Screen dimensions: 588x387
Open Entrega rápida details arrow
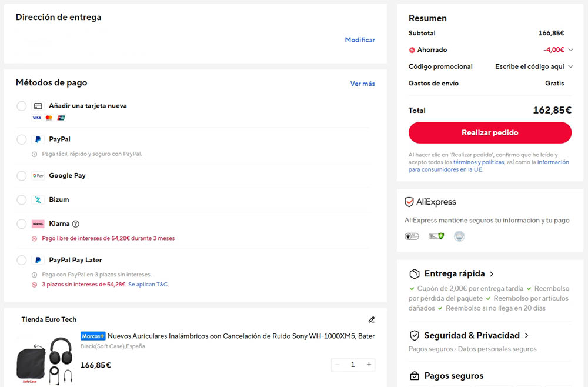pos(492,274)
